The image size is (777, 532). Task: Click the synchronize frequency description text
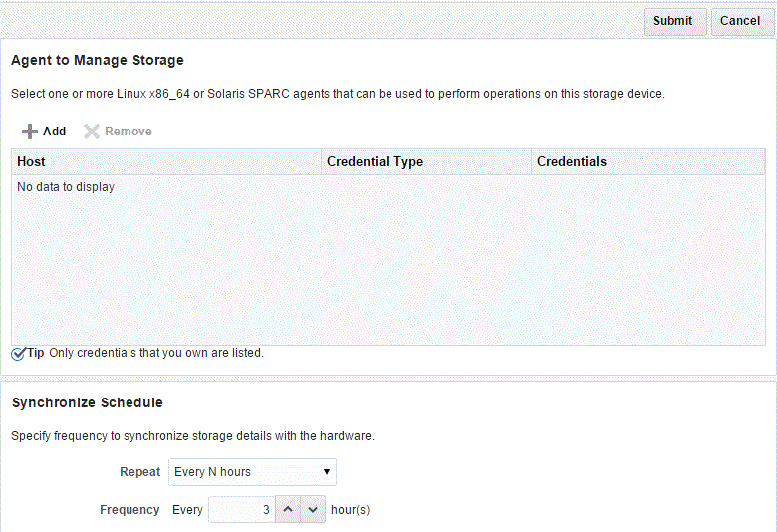click(x=192, y=436)
